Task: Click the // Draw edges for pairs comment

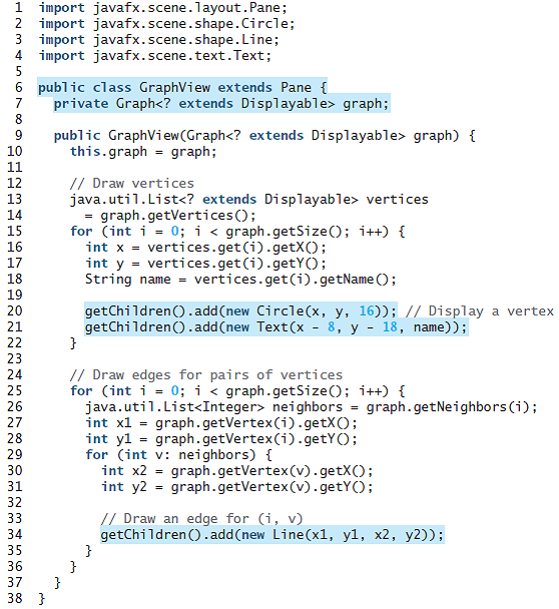Action: [x=206, y=375]
